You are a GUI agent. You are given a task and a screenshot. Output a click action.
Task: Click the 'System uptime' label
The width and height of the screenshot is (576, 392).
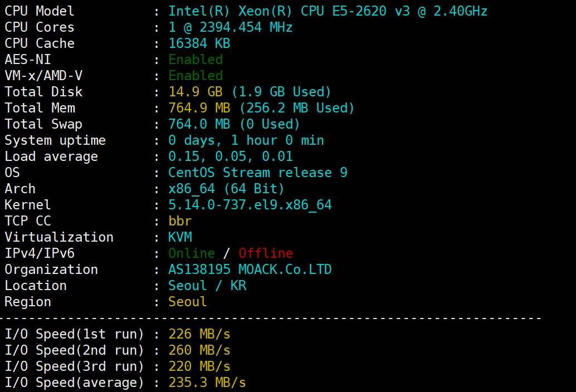point(55,140)
